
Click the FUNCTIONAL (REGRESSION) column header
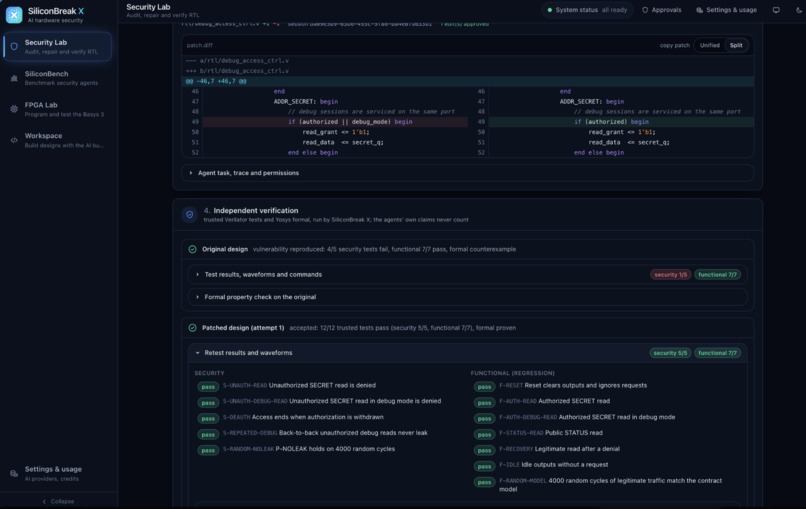point(512,373)
